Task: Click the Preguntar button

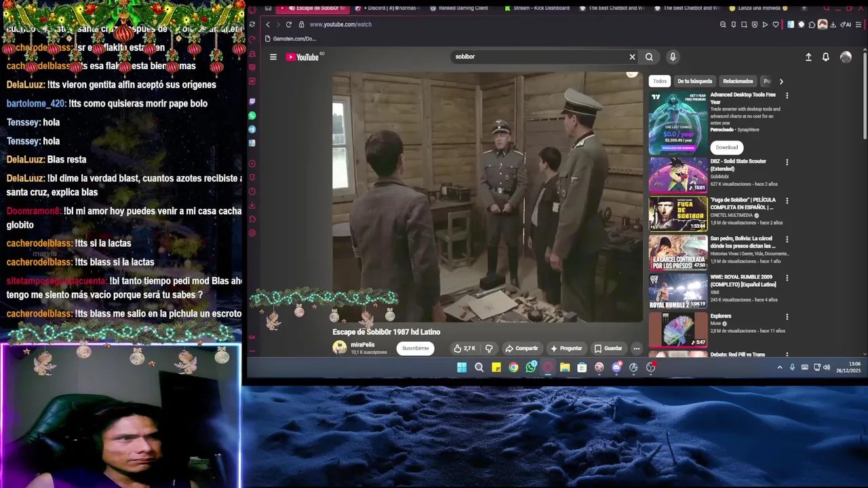Action: click(567, 348)
